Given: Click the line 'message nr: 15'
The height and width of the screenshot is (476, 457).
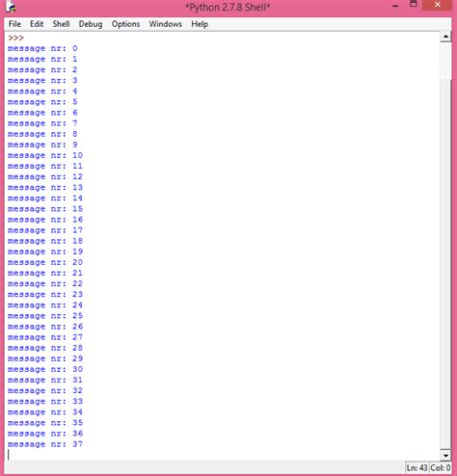Looking at the screenshot, I should (x=45, y=209).
